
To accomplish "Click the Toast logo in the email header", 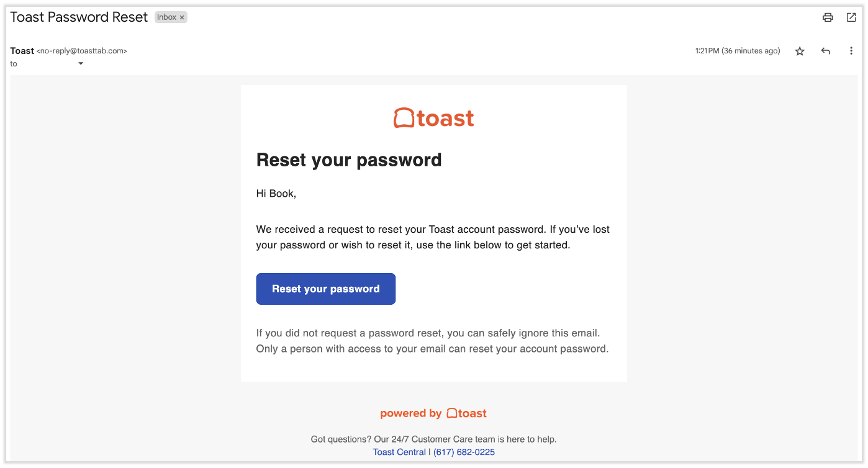I will click(x=433, y=118).
